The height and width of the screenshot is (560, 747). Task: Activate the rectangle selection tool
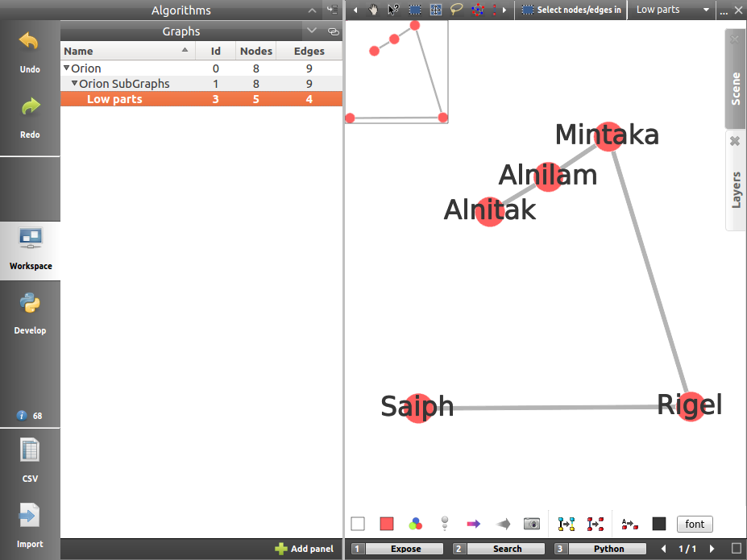[415, 10]
